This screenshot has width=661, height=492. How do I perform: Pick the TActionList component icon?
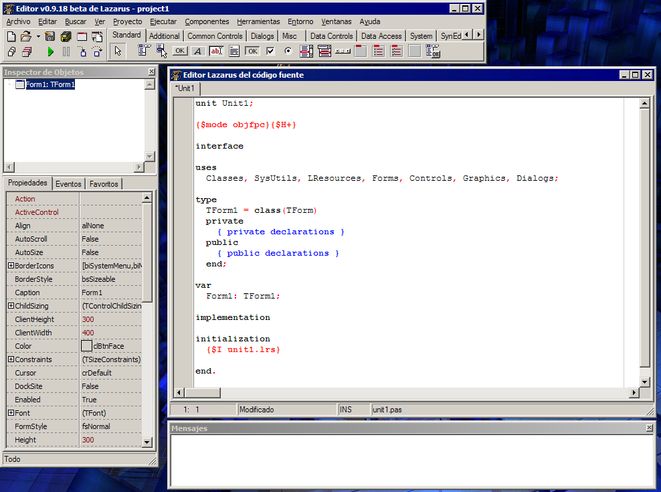(433, 51)
